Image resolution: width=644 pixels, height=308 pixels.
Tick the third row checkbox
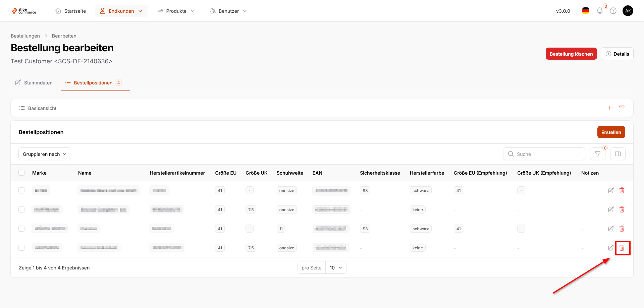tap(21, 229)
